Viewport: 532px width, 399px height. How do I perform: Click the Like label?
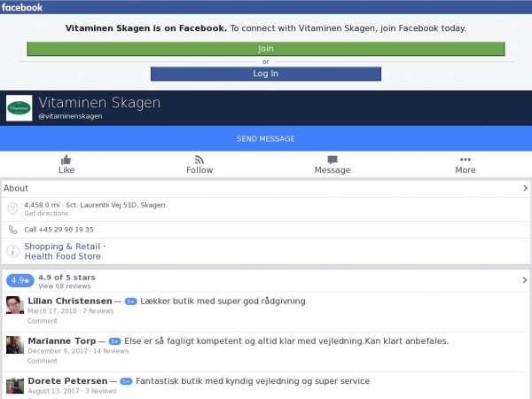pos(66,170)
